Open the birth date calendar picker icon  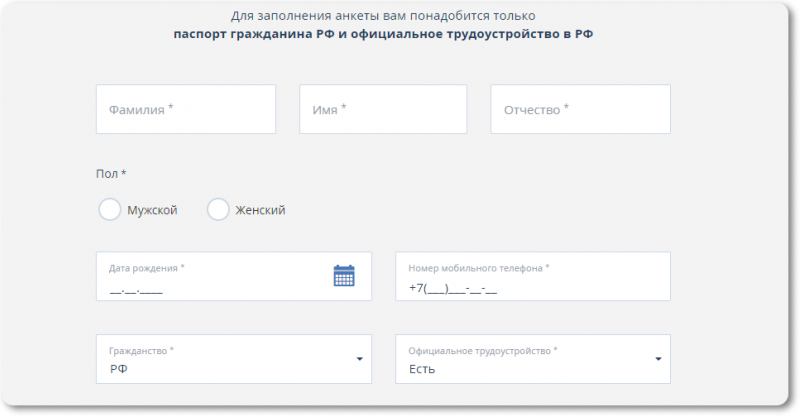point(344,276)
